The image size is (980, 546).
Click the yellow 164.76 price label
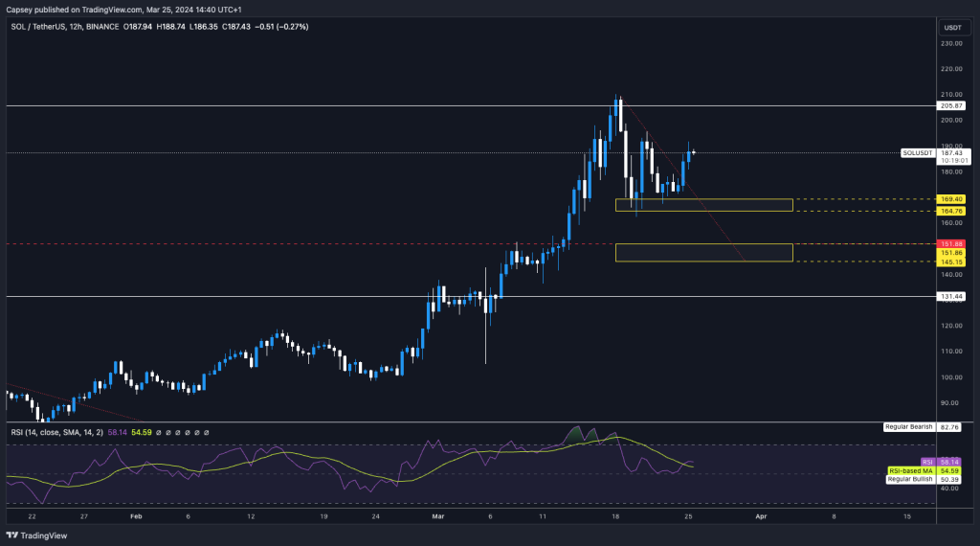pos(951,212)
